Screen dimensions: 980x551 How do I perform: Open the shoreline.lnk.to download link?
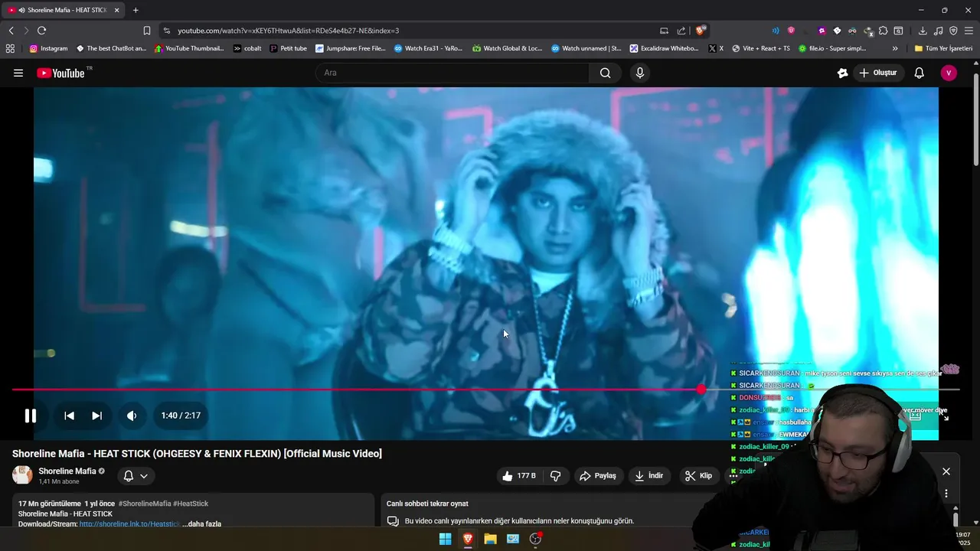coord(129,524)
